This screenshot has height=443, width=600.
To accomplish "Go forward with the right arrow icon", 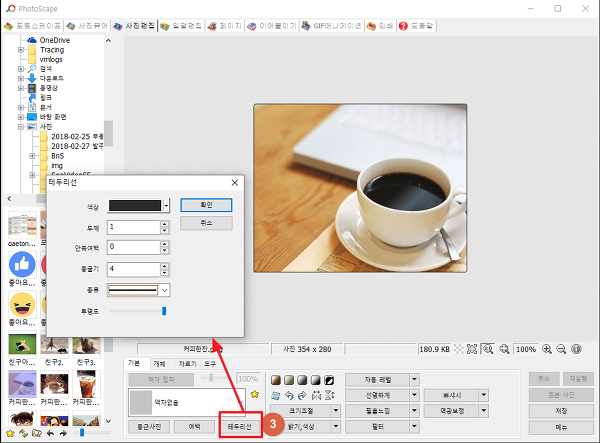I will pyautogui.click(x=63, y=433).
